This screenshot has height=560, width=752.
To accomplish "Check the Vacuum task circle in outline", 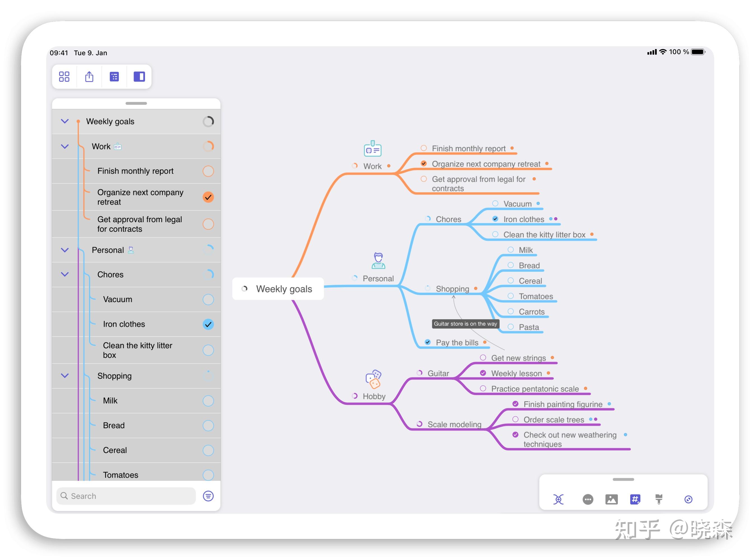I will (x=208, y=300).
